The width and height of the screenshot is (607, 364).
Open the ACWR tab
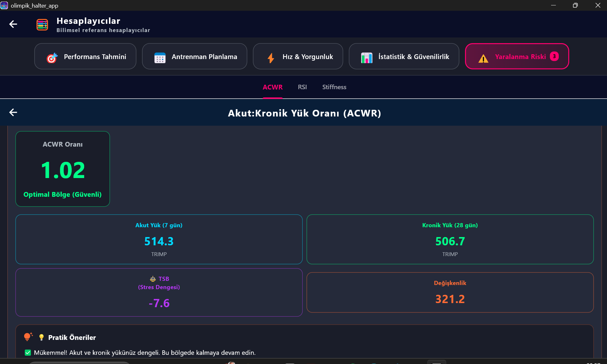tap(273, 87)
